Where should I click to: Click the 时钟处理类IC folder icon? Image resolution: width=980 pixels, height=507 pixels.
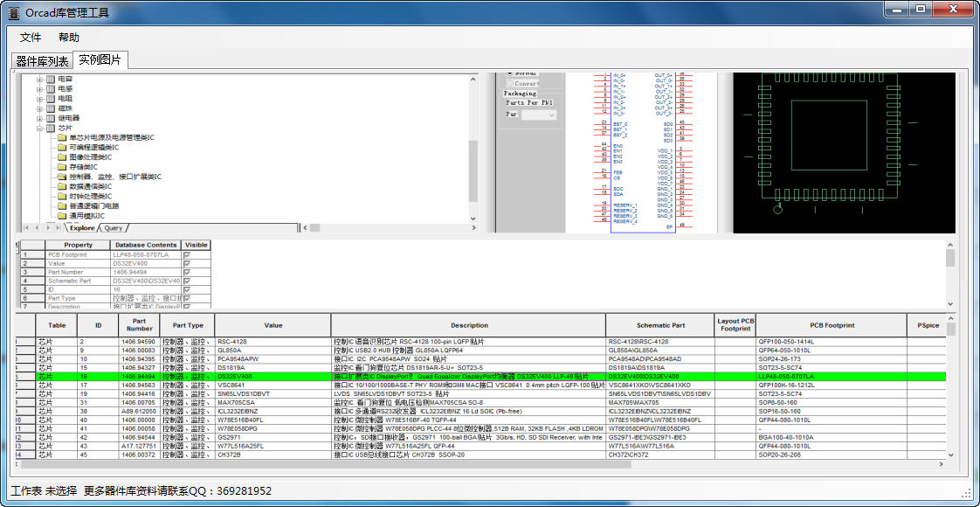point(62,196)
